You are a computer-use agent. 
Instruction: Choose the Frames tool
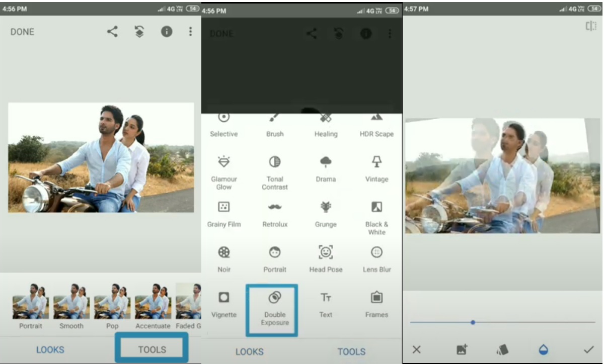(376, 304)
